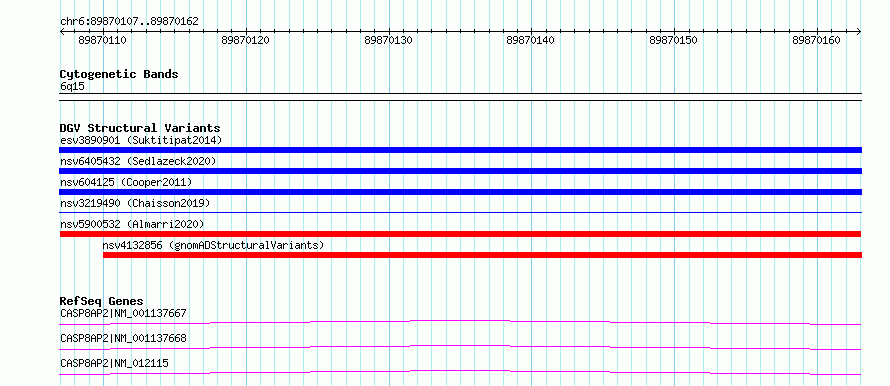Select the red bar under nsv5900532
The image size is (890, 386).
[460, 234]
